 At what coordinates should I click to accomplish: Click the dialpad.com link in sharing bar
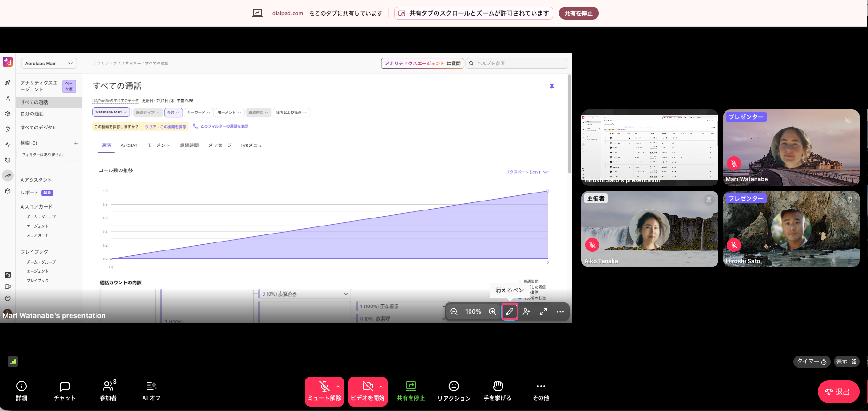pyautogui.click(x=287, y=13)
